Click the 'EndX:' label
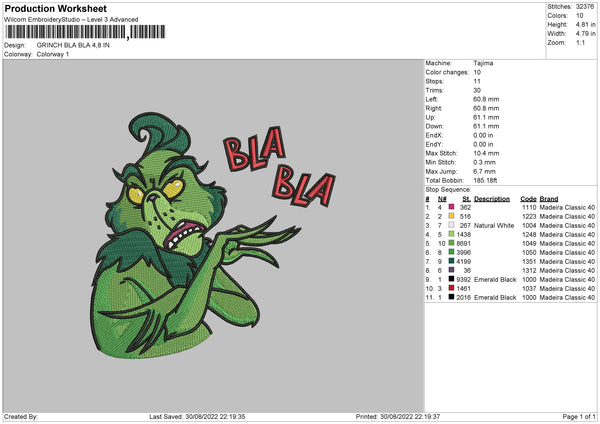 (x=434, y=135)
